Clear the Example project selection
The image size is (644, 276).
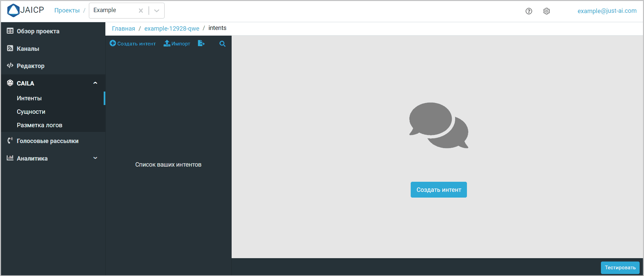(141, 11)
